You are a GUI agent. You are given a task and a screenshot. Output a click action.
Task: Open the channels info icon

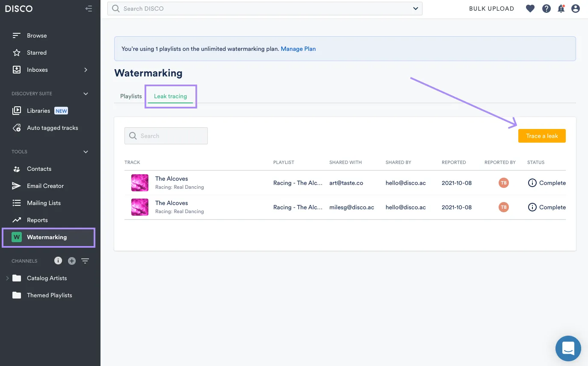coord(58,261)
